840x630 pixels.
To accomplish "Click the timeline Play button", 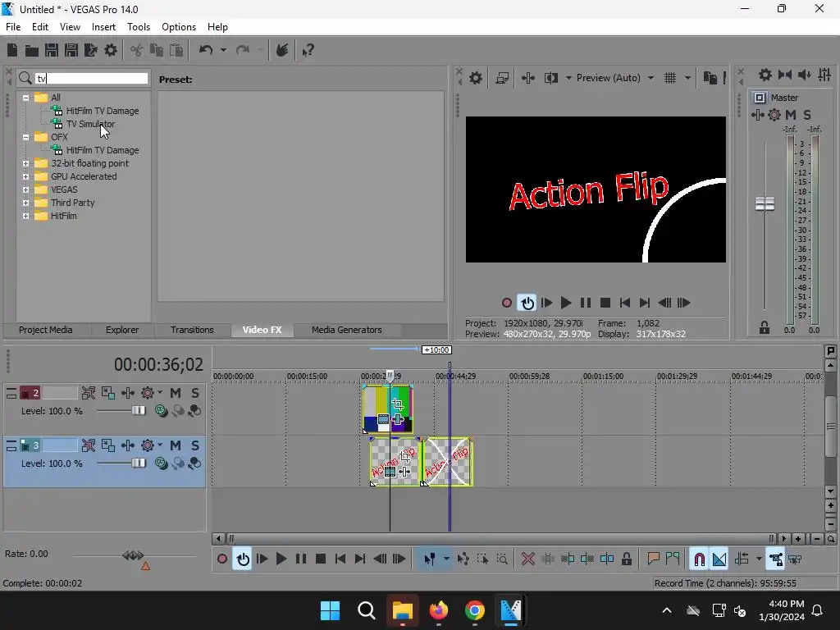I will [x=281, y=559].
